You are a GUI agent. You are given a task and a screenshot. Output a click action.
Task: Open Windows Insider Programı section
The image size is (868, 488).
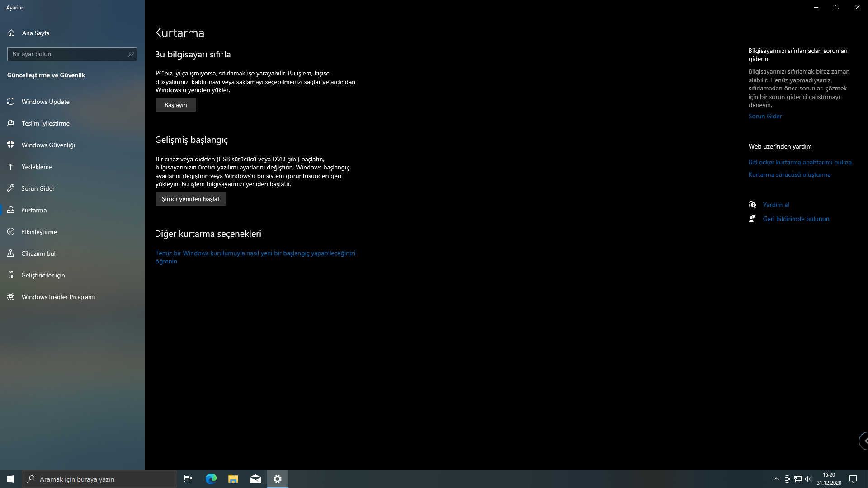coord(58,297)
